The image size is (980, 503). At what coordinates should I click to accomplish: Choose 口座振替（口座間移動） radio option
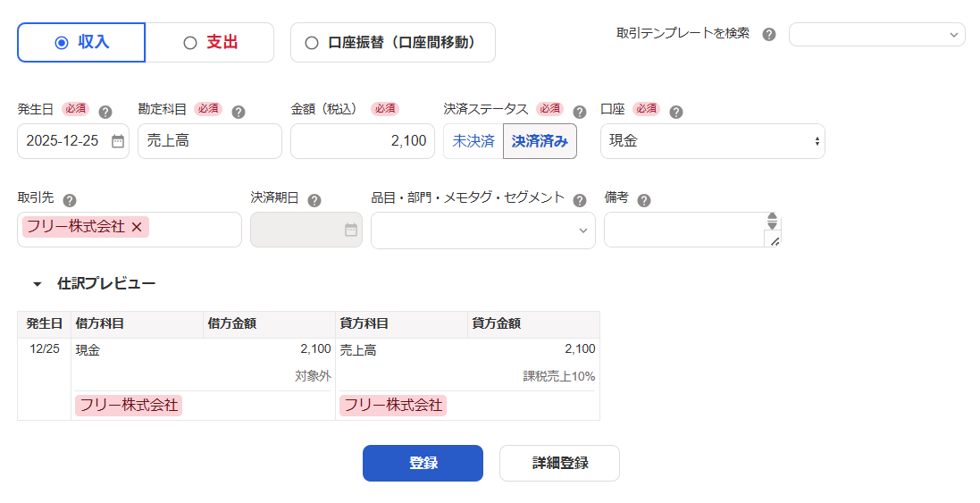pos(392,43)
